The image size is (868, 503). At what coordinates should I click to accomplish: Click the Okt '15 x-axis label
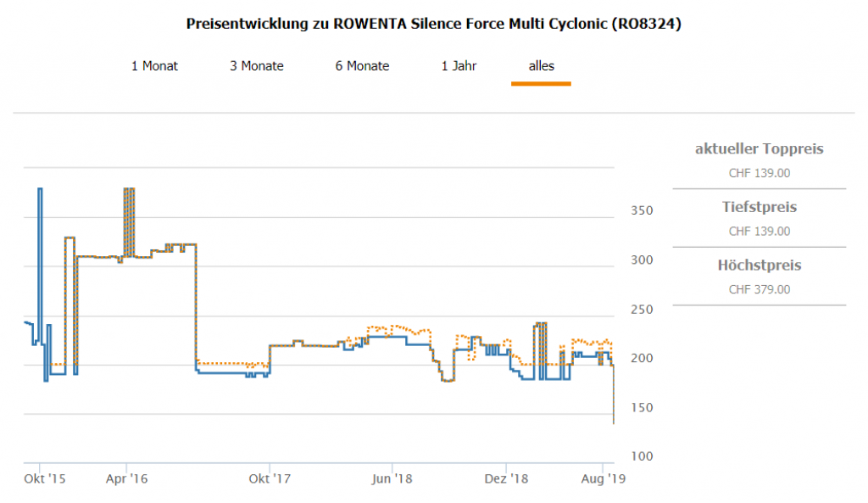[46, 479]
